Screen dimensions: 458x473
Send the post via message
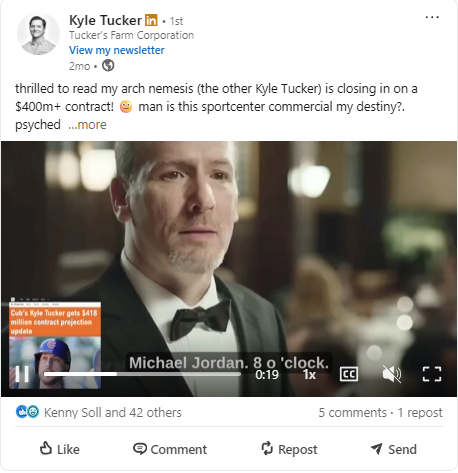click(394, 449)
